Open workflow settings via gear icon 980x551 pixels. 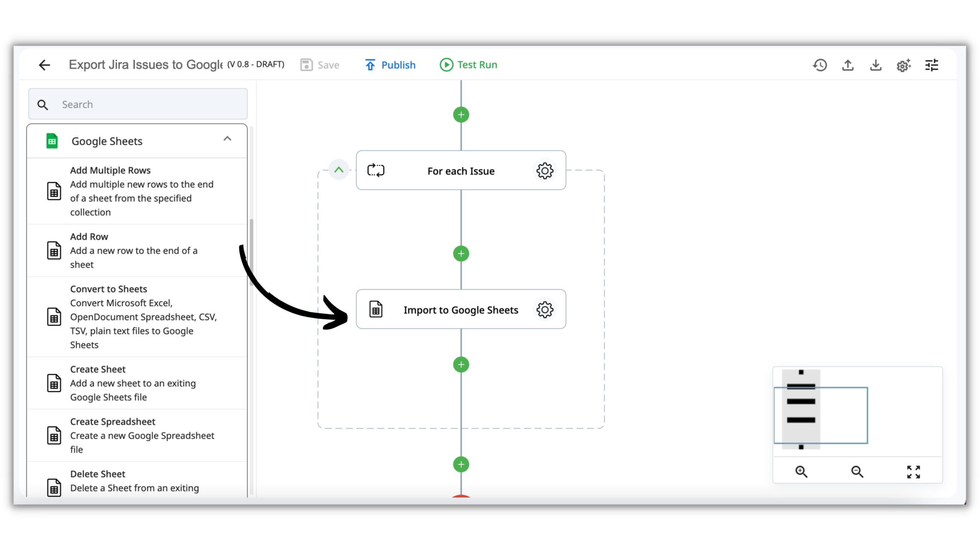coord(903,65)
